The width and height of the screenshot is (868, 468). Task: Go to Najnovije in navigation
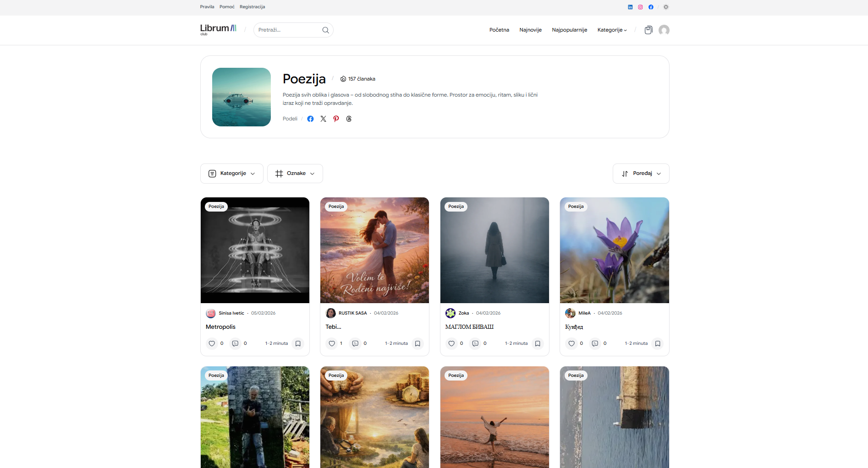530,30
